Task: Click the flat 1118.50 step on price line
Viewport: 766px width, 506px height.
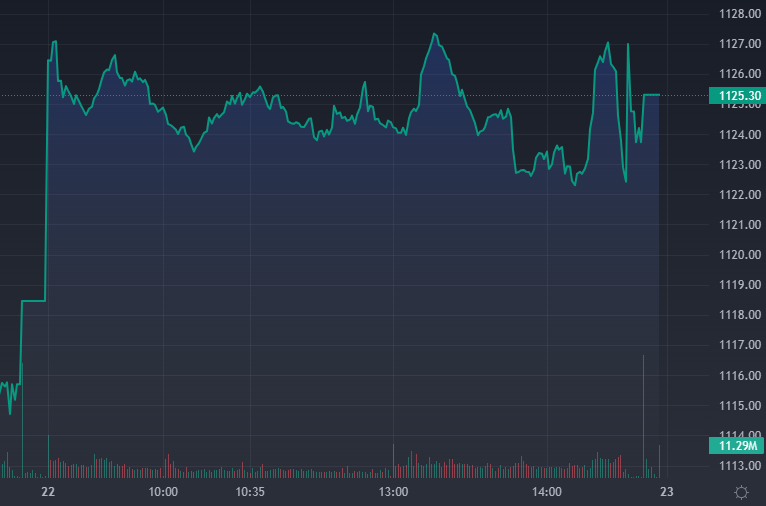Action: click(x=34, y=300)
